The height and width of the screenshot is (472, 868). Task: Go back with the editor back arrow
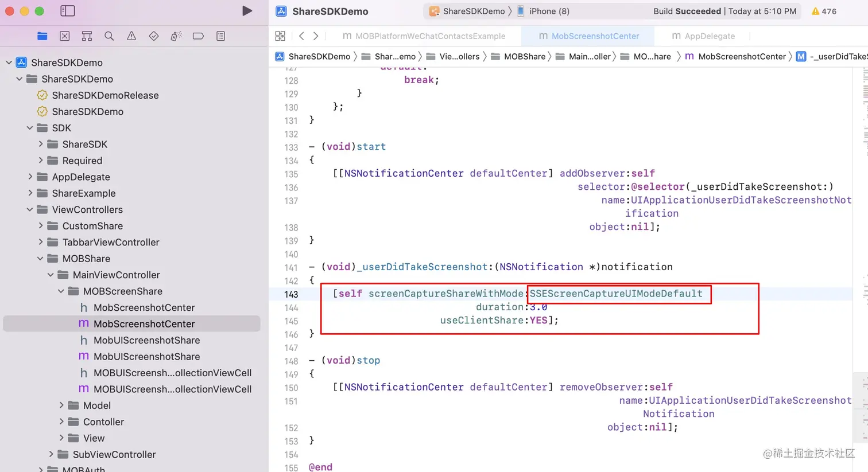301,36
